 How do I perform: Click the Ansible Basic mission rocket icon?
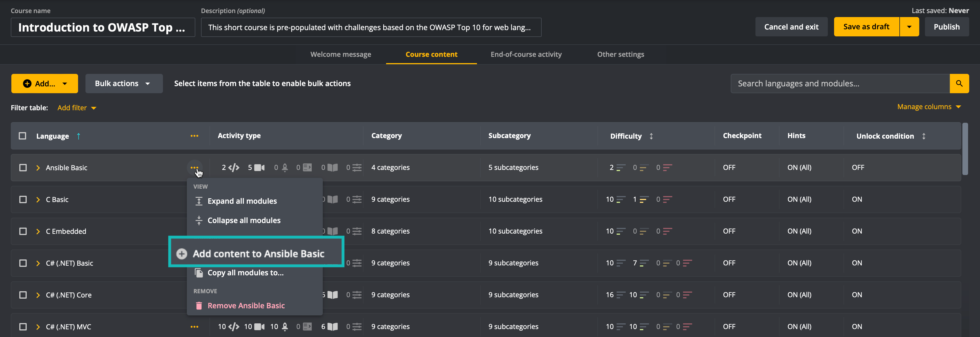coord(284,168)
